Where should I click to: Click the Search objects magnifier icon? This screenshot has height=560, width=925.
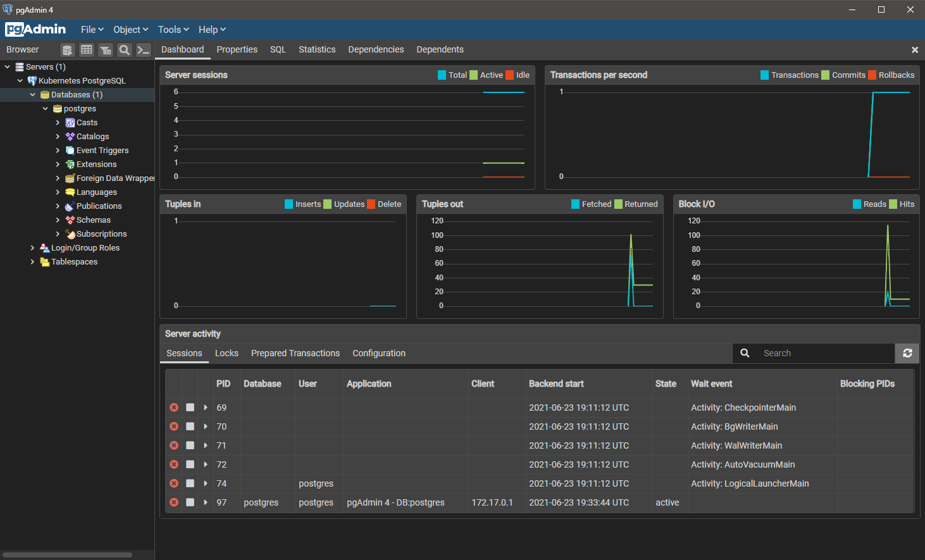pyautogui.click(x=124, y=49)
